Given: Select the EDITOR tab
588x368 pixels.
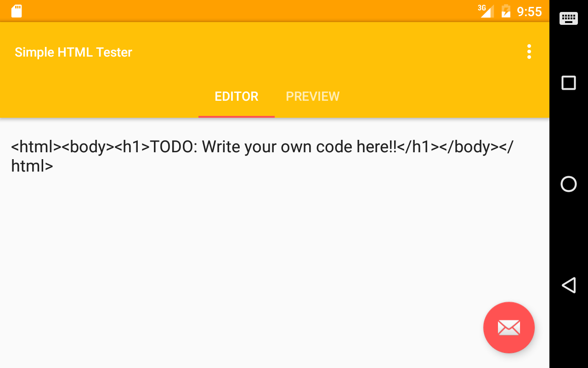Looking at the screenshot, I should (237, 97).
